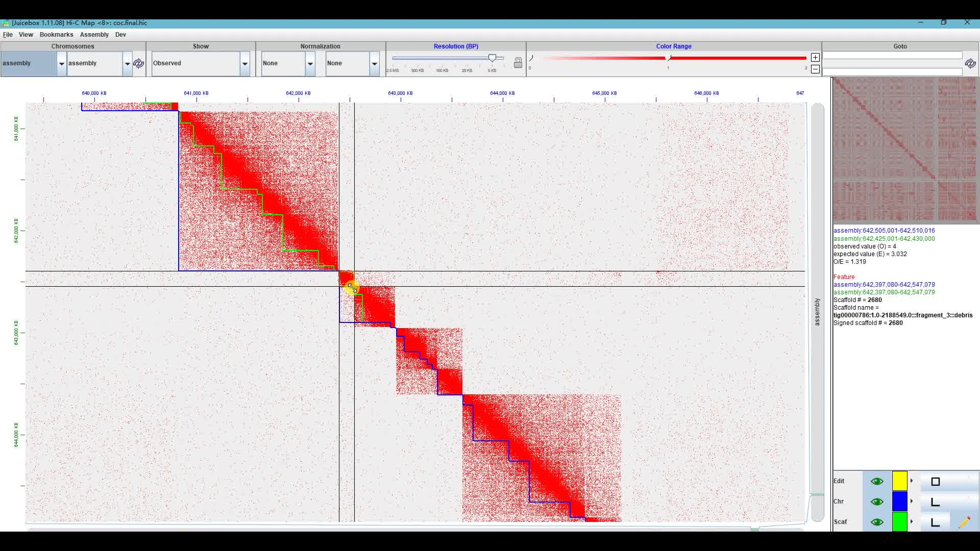Open the first Normalization None dropdown

tap(310, 64)
